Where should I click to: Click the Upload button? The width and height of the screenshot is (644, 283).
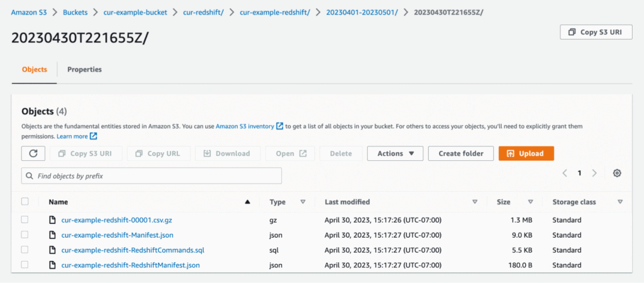[526, 153]
